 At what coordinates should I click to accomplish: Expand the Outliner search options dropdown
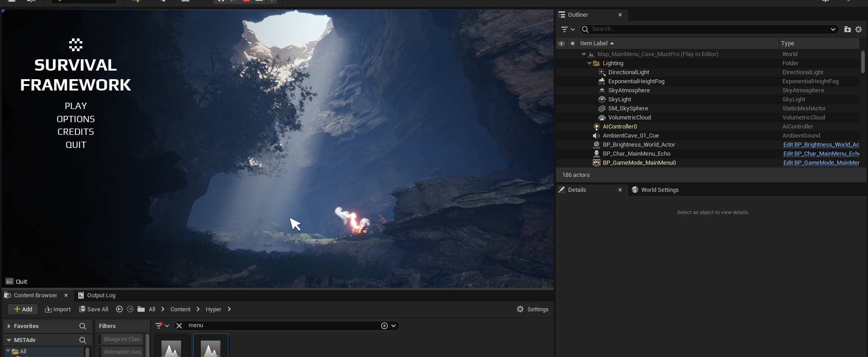click(833, 29)
